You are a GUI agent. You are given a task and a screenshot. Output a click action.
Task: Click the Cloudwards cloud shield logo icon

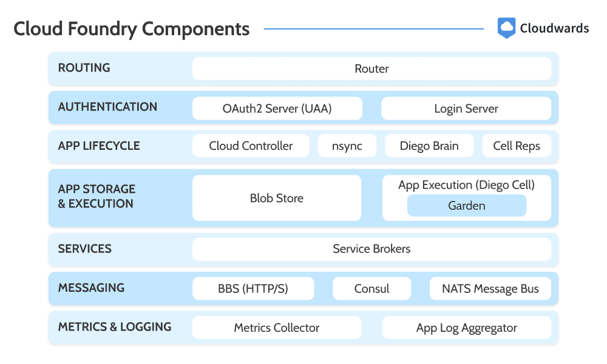[506, 29]
